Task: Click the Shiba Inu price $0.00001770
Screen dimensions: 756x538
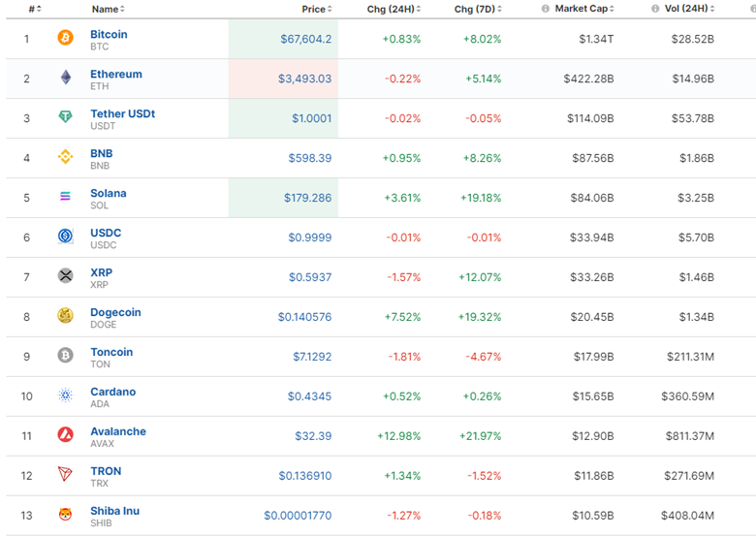Action: pyautogui.click(x=298, y=516)
